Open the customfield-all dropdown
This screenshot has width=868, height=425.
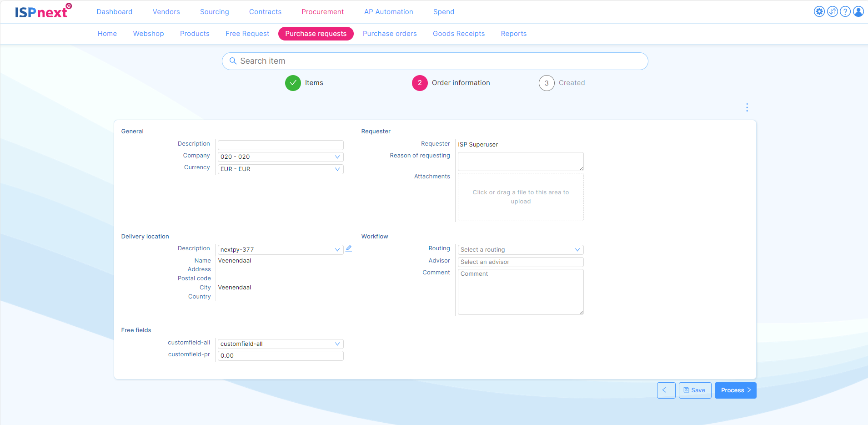point(281,344)
